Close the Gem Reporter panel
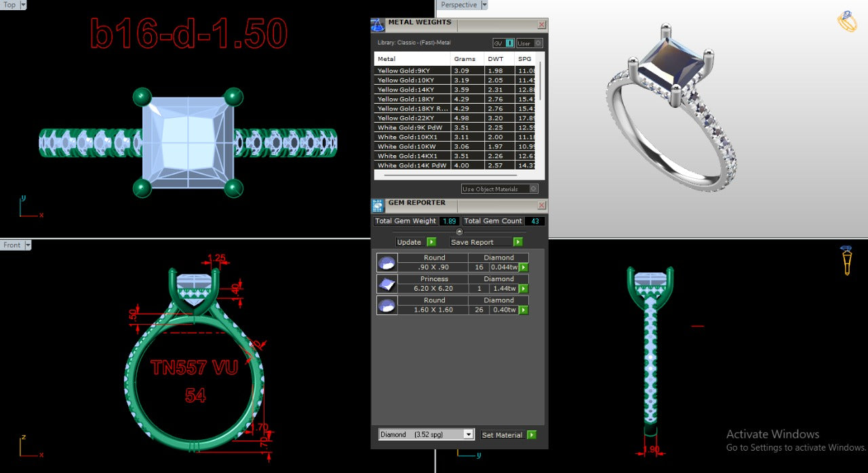Image resolution: width=868 pixels, height=473 pixels. tap(541, 205)
